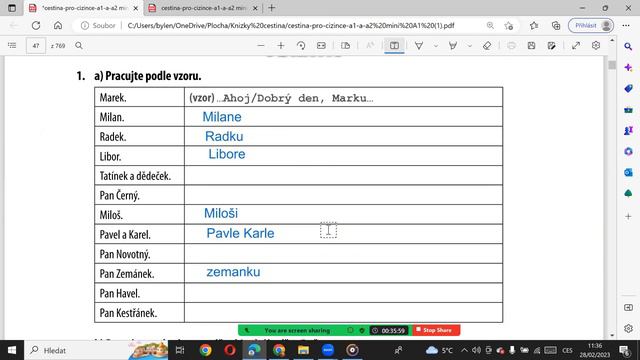The image size is (640, 360).
Task: Open the Copilot/Discover sparkle icon in sidebar
Action: click(628, 67)
